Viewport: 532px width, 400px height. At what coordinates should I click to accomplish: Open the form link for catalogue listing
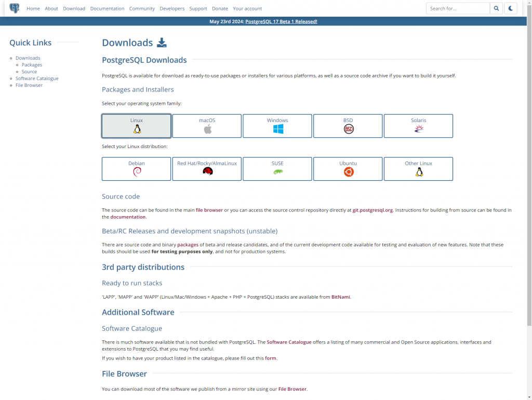270,358
